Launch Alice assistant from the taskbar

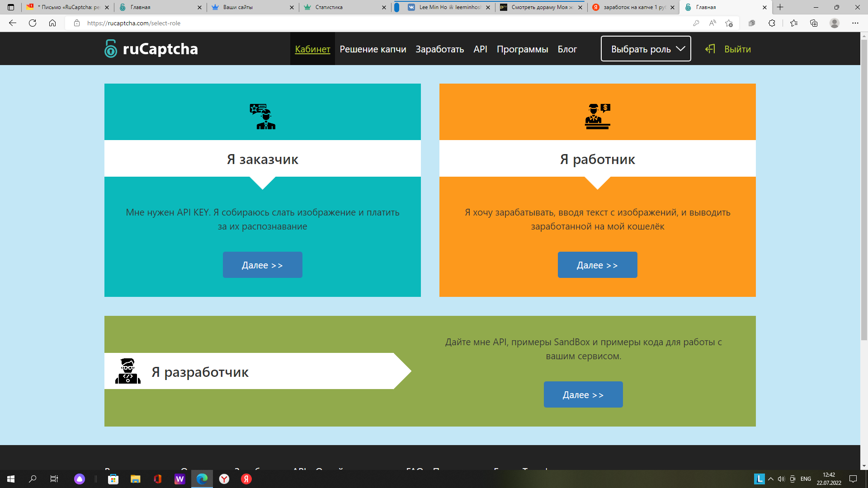coord(80,479)
